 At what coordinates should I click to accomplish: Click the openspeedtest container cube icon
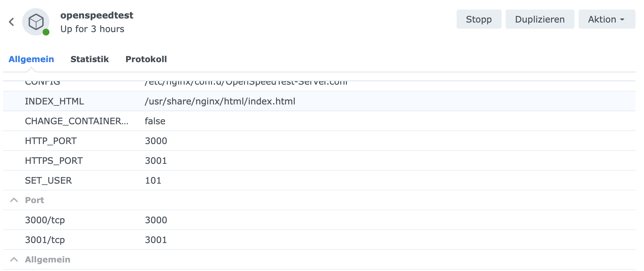coord(36,22)
